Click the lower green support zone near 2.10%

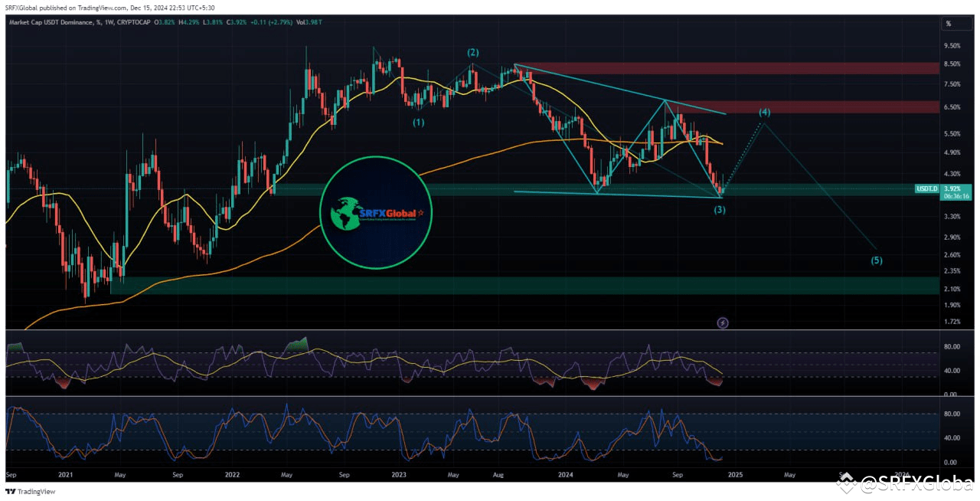pyautogui.click(x=524, y=286)
